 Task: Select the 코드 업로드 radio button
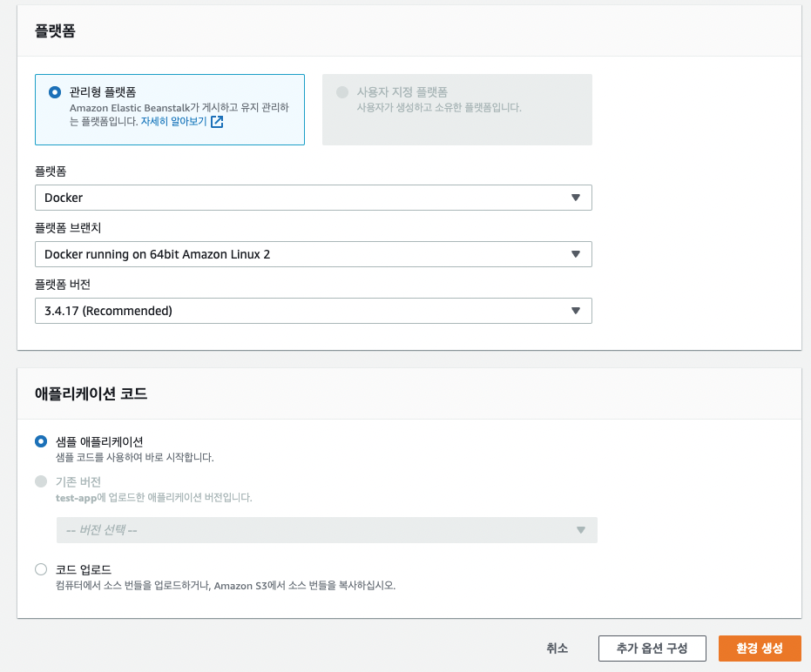[41, 569]
